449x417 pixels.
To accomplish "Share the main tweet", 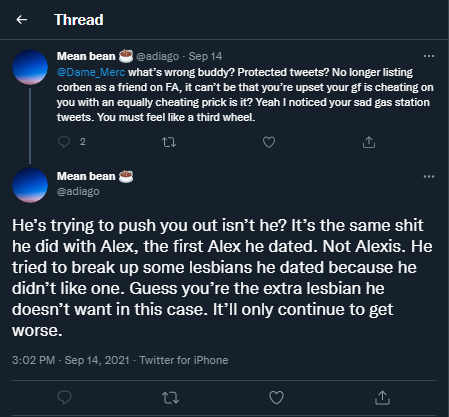I will click(x=382, y=397).
